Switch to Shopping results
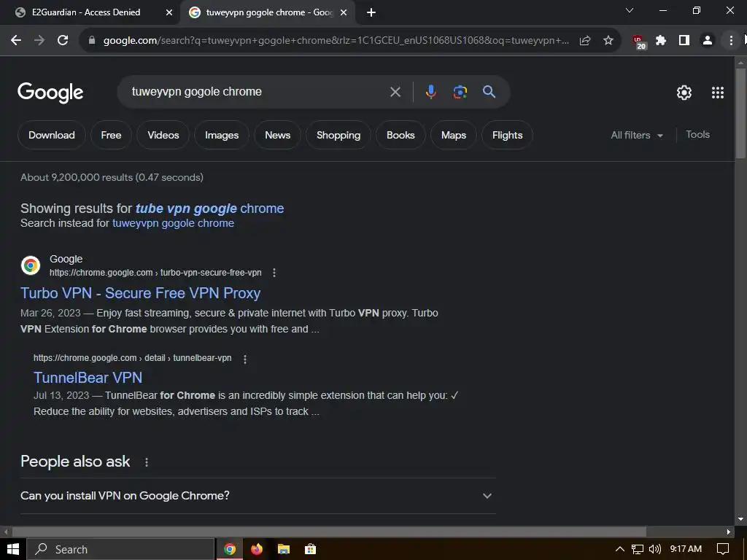Screen dimensions: 747x560 click(338, 135)
